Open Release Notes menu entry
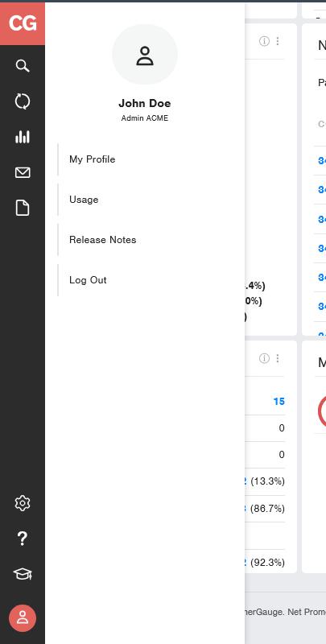Screen dimensions: 326x644 tap(103, 240)
